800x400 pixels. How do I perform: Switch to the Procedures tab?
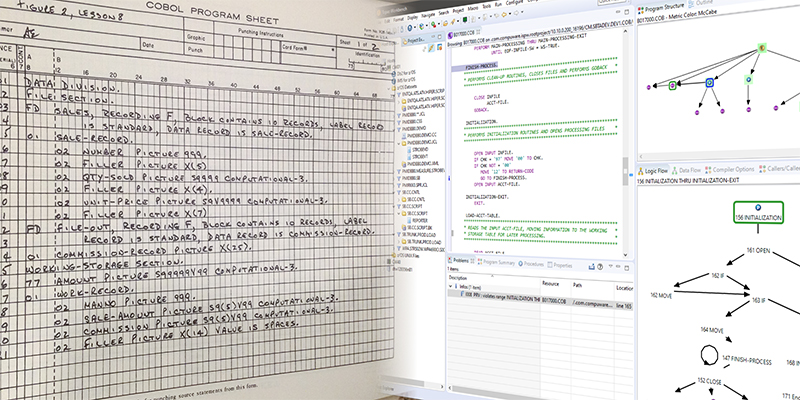(531, 264)
